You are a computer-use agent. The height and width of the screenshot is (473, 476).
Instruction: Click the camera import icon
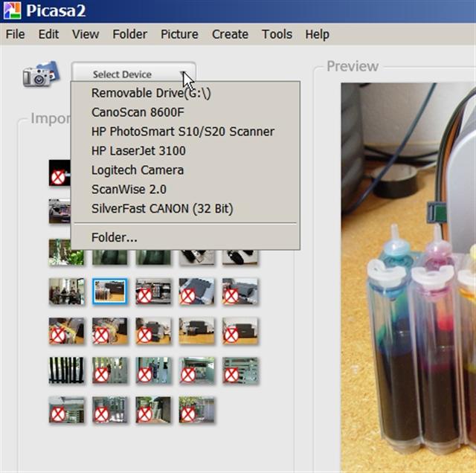(x=41, y=74)
